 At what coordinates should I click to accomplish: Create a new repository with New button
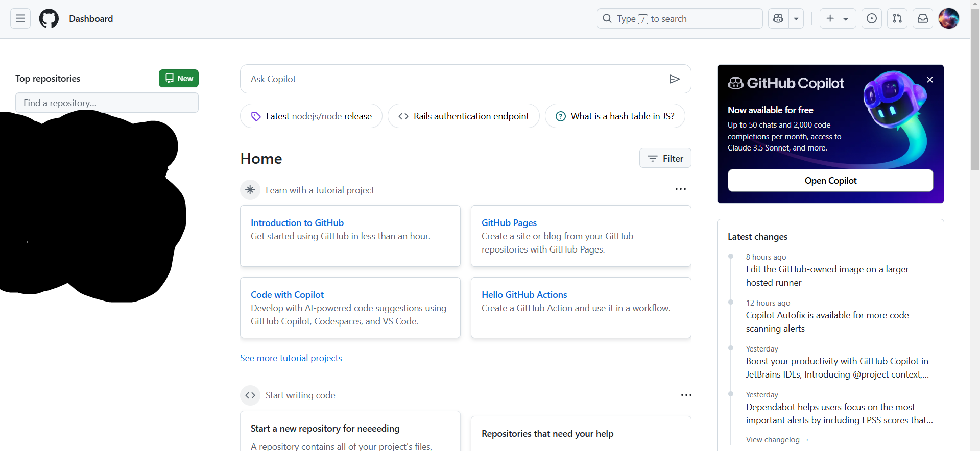point(179,78)
